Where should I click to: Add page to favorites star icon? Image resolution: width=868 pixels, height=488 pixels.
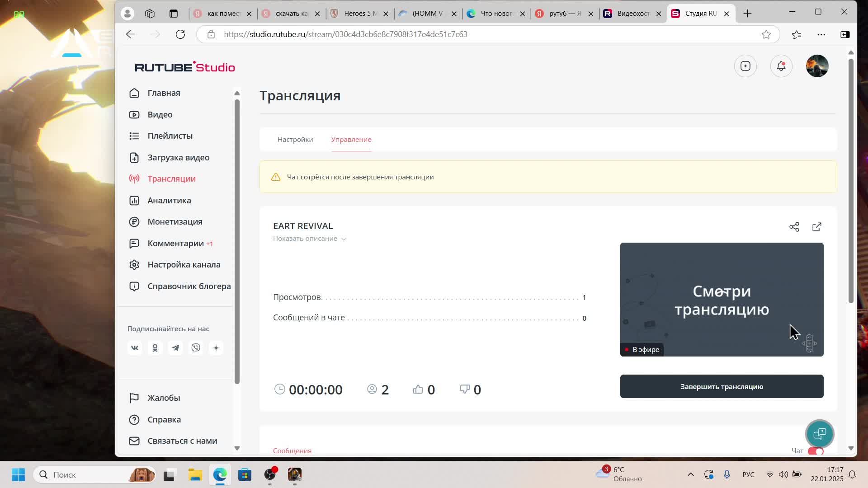point(766,34)
